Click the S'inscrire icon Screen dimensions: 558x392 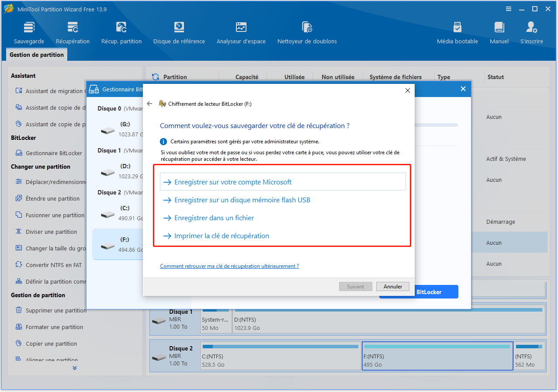tap(532, 33)
